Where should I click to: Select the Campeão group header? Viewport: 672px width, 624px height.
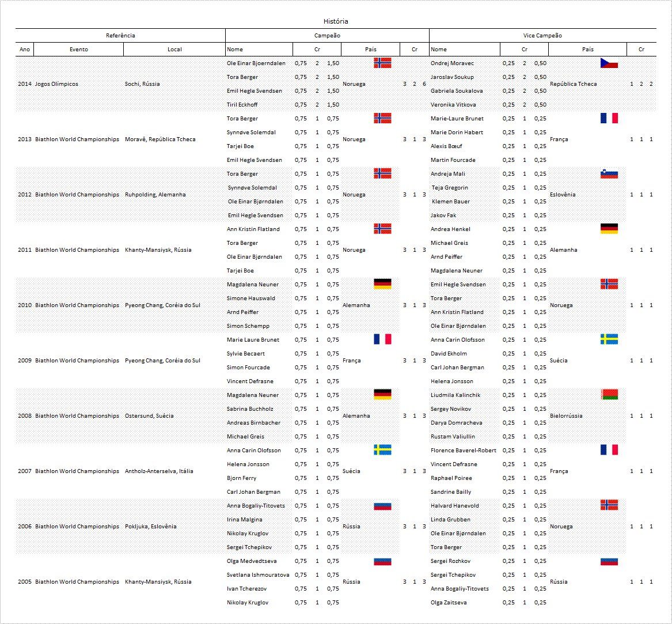[x=327, y=36]
